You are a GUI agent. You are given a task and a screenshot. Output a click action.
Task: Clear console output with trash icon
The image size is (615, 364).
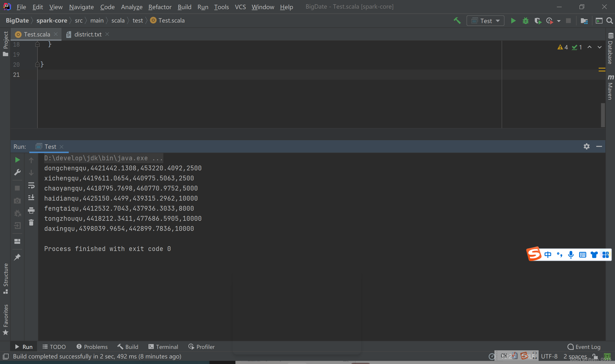tap(31, 223)
